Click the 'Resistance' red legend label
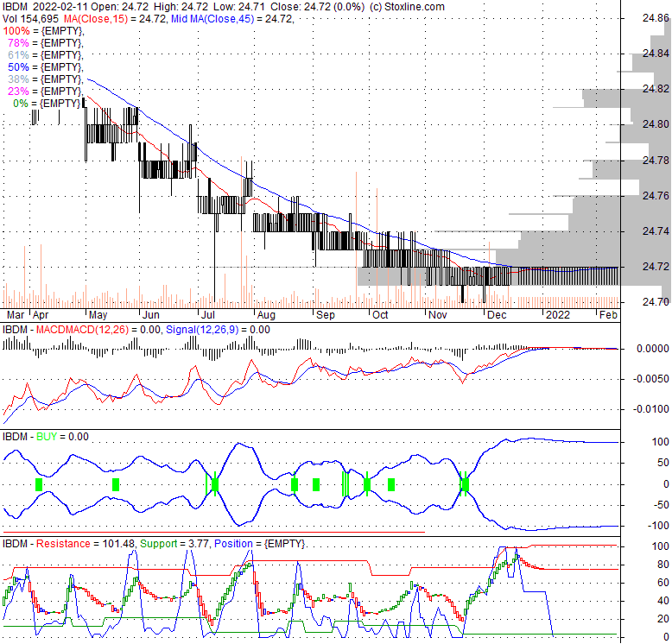The height and width of the screenshot is (644, 672). 63,544
